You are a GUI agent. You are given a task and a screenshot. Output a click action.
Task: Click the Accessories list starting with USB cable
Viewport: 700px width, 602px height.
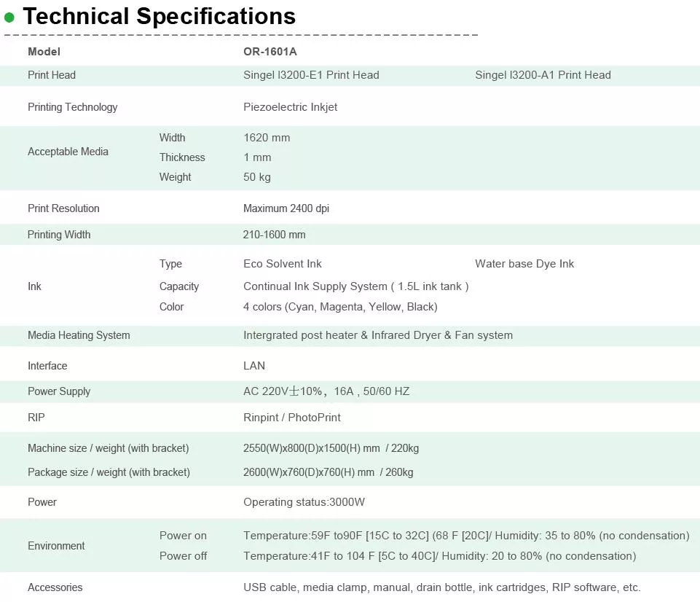coord(442,587)
